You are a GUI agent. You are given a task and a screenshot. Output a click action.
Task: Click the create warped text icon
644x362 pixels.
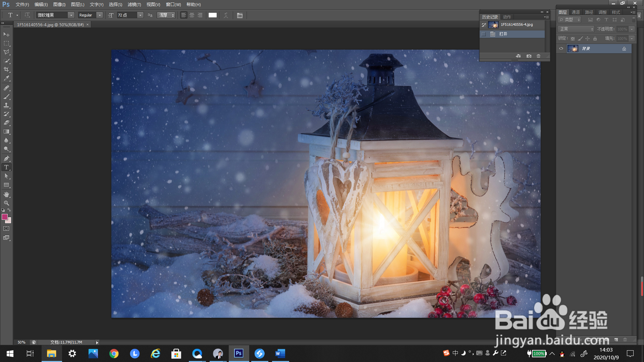[226, 15]
